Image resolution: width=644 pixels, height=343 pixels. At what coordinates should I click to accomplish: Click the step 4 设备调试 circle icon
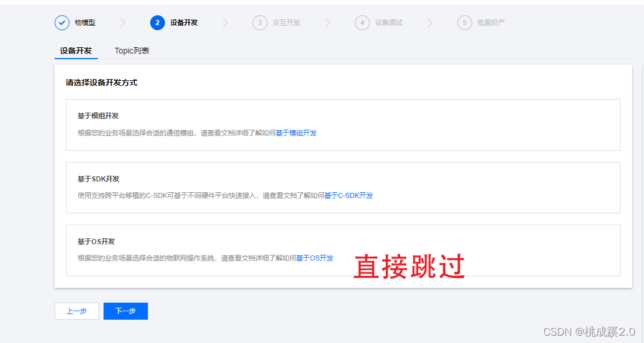coord(362,23)
